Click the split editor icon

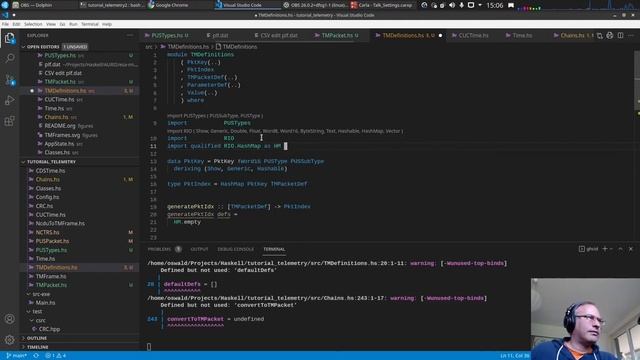coord(620,36)
